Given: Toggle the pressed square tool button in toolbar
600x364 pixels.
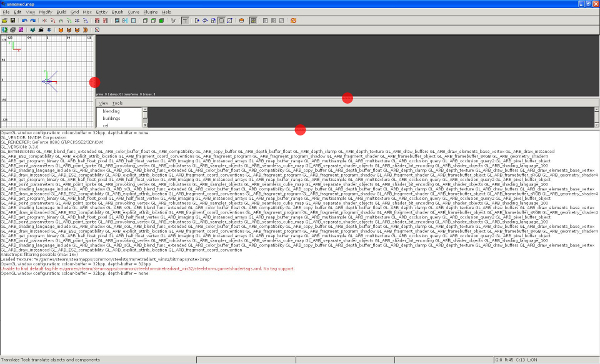Looking at the screenshot, I should (x=221, y=21).
